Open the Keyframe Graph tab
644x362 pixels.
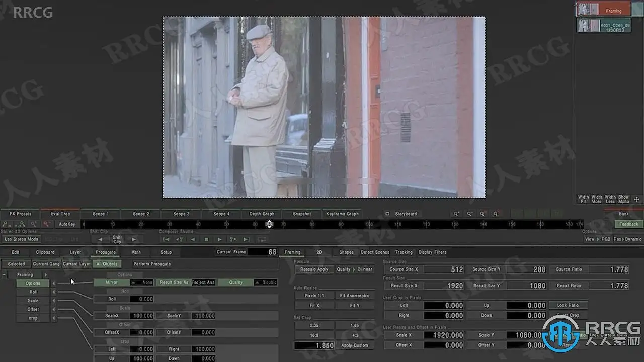coord(343,214)
